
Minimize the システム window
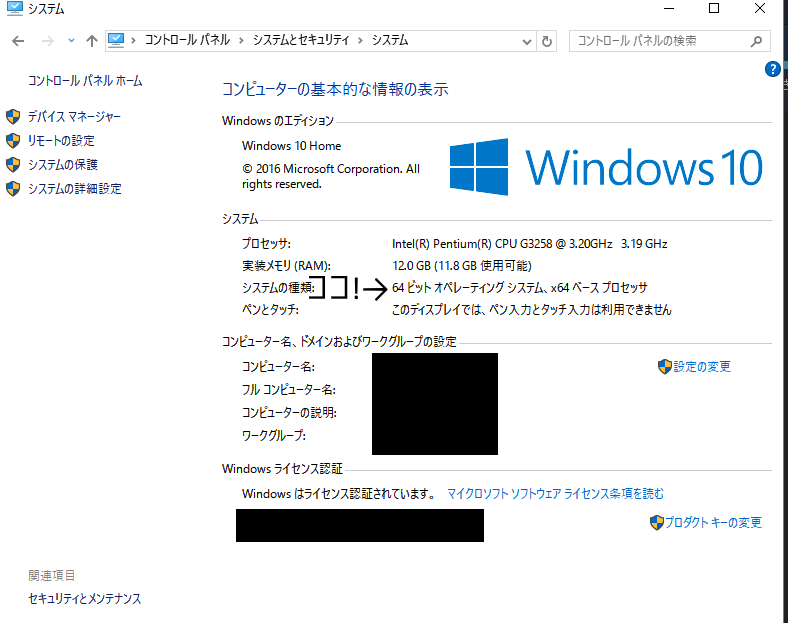[x=669, y=9]
